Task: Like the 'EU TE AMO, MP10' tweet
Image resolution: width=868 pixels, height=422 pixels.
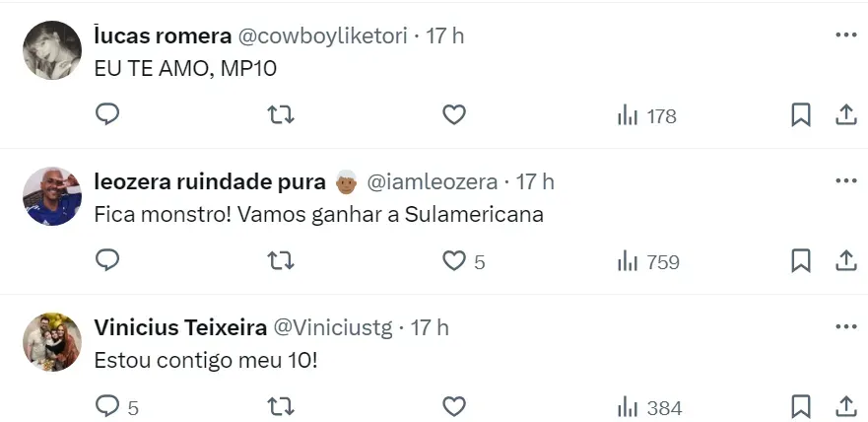Action: click(453, 115)
